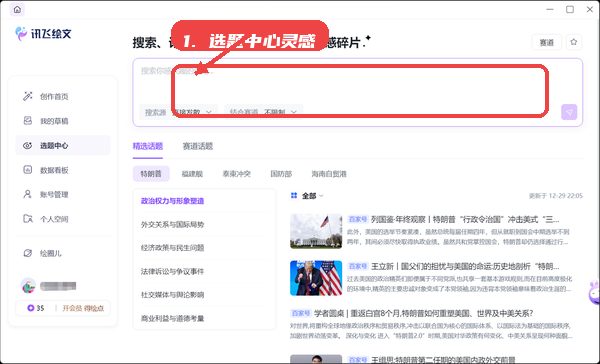
Task: Select the 国防部 topic chip
Action: (x=281, y=174)
